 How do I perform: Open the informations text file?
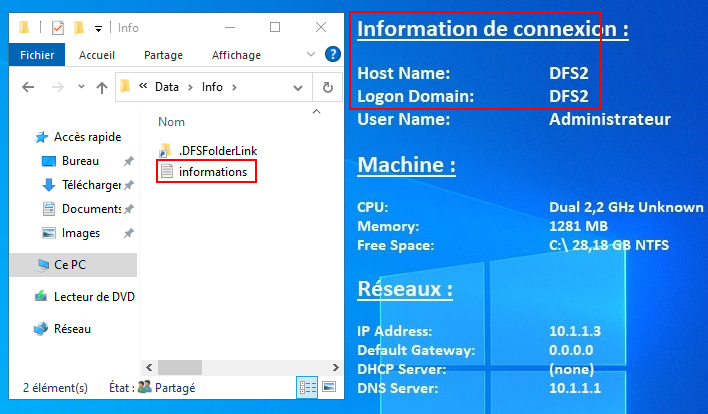coord(212,171)
